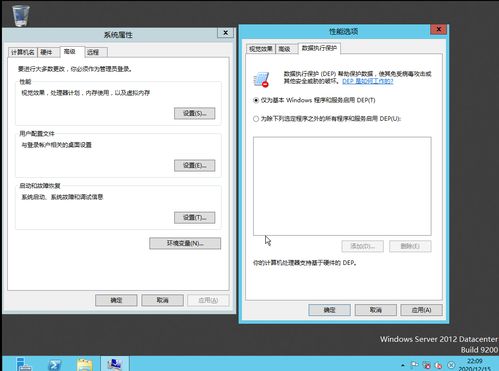Click the 环境变量(N) button

point(185,243)
